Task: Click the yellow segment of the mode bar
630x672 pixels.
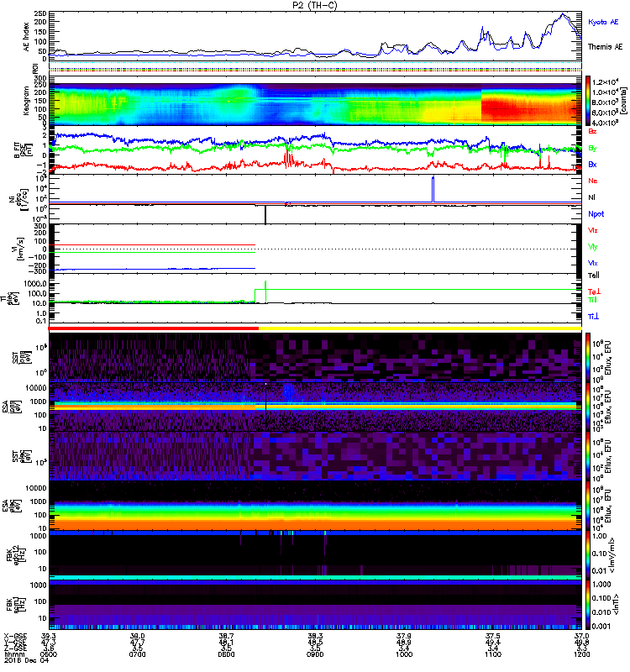Action: coord(420,328)
